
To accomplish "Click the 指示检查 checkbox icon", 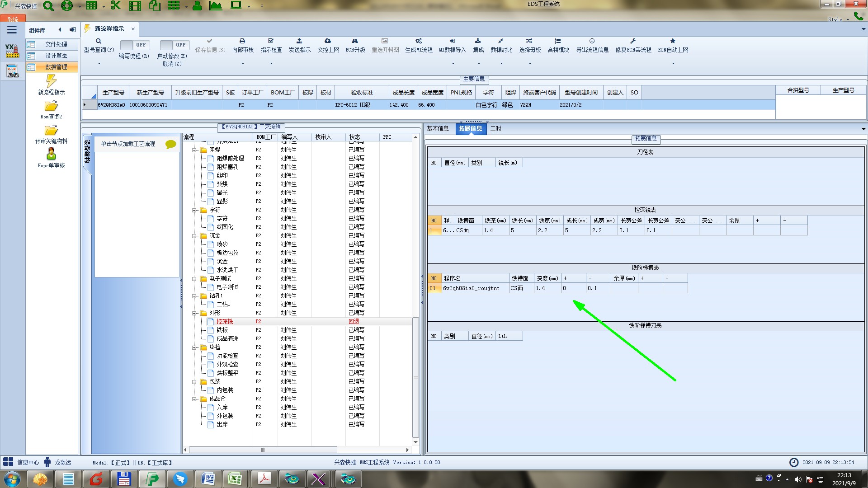I will pos(271,41).
